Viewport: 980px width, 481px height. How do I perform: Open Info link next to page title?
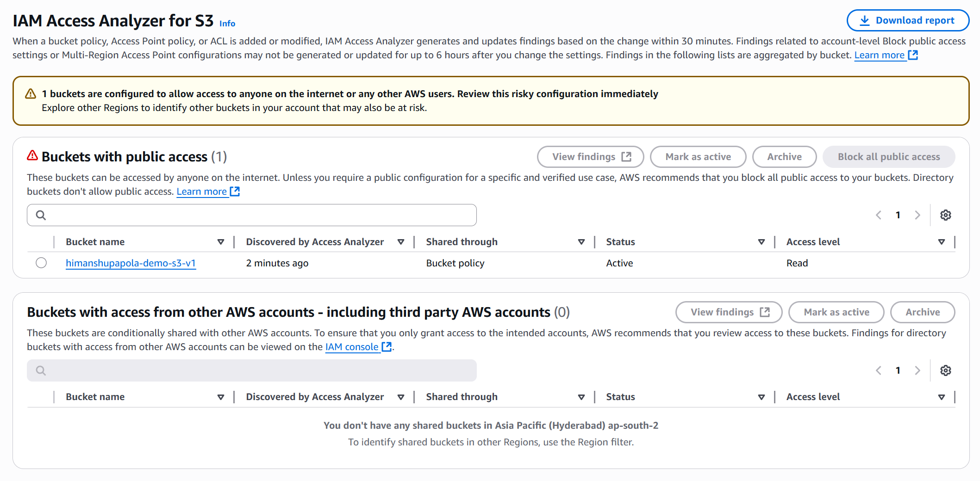click(x=227, y=24)
